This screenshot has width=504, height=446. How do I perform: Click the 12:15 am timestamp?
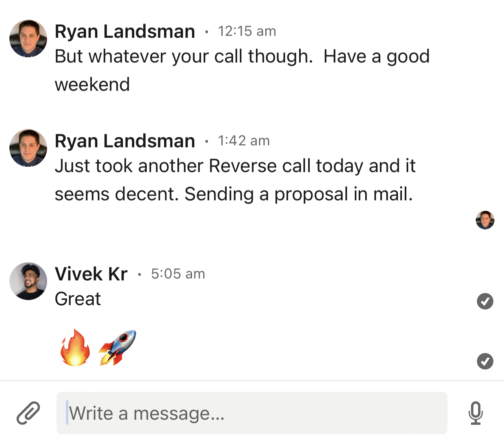247,31
